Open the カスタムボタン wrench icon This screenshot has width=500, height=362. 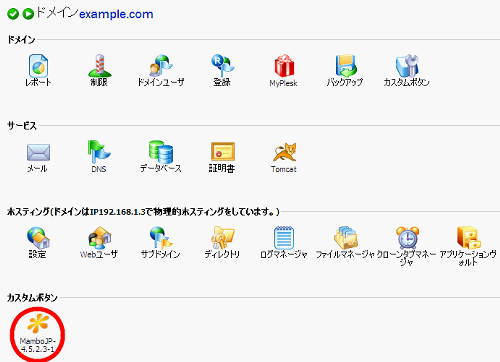(407, 66)
